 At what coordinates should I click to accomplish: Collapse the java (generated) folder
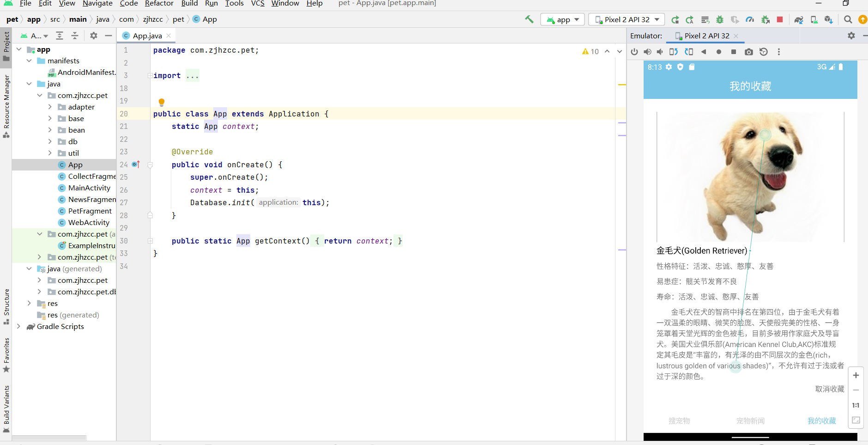click(29, 268)
